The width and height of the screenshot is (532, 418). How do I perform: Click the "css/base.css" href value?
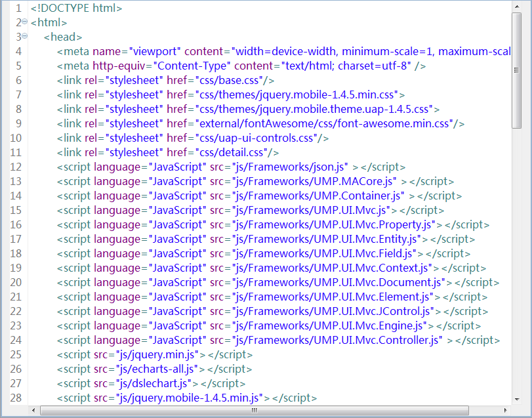click(229, 80)
